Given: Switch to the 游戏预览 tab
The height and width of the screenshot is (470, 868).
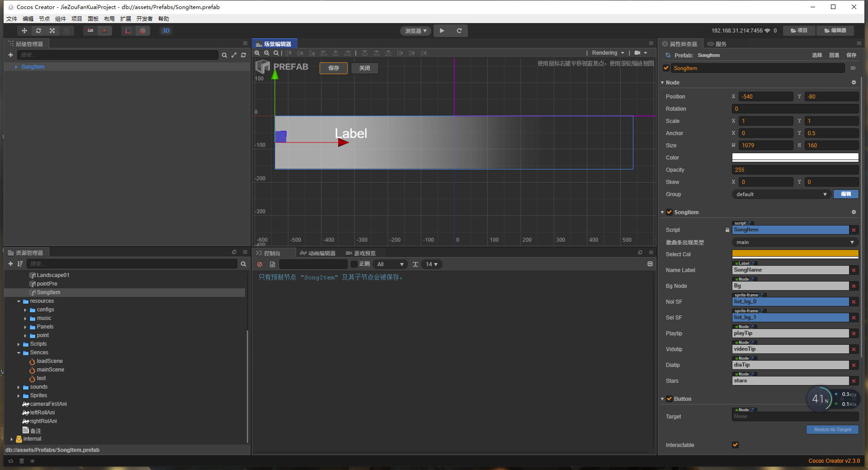Looking at the screenshot, I should [x=361, y=253].
